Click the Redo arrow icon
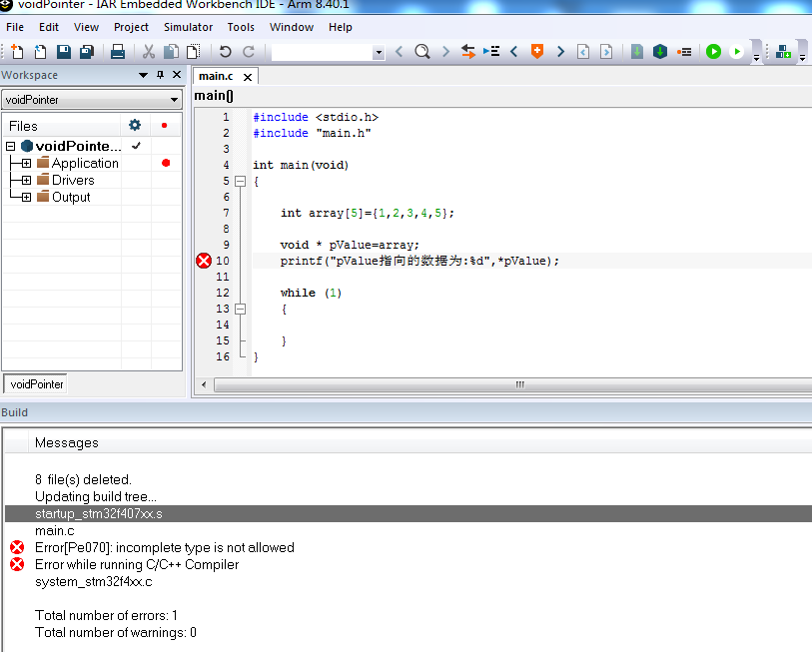This screenshot has height=652, width=812. [x=249, y=52]
